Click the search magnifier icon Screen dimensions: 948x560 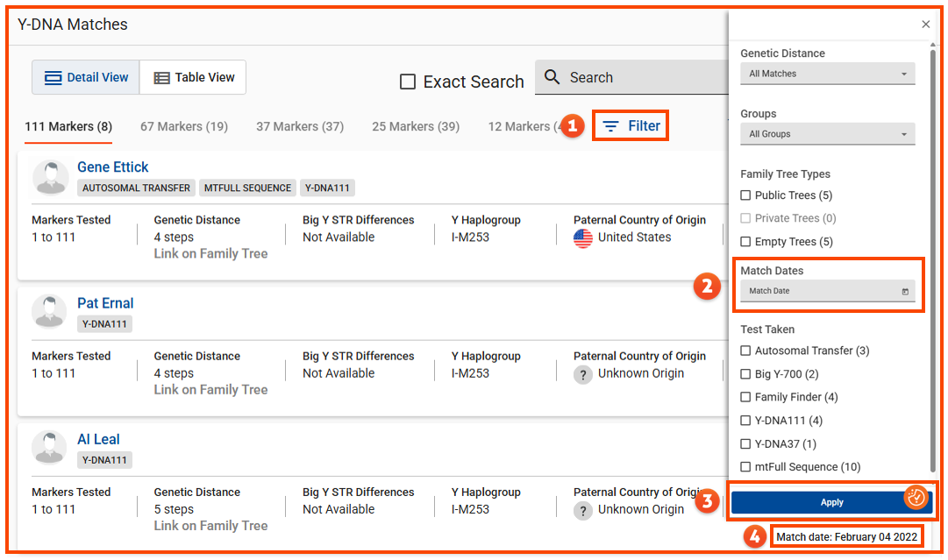tap(552, 77)
